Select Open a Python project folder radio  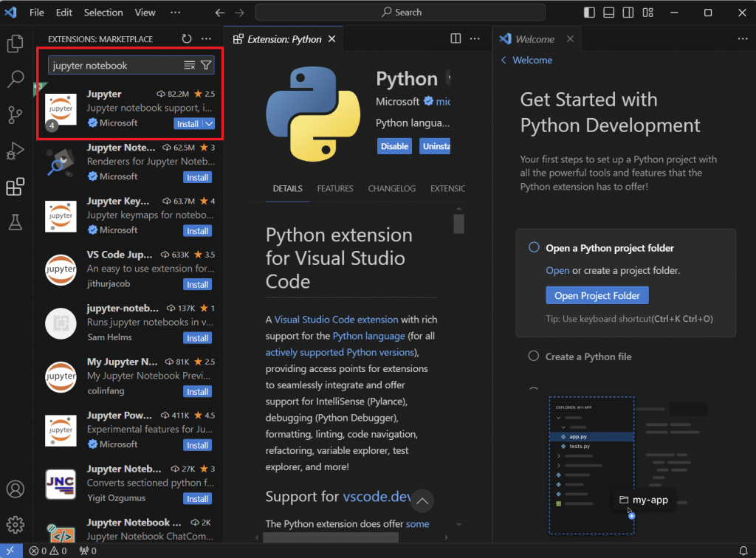click(534, 248)
